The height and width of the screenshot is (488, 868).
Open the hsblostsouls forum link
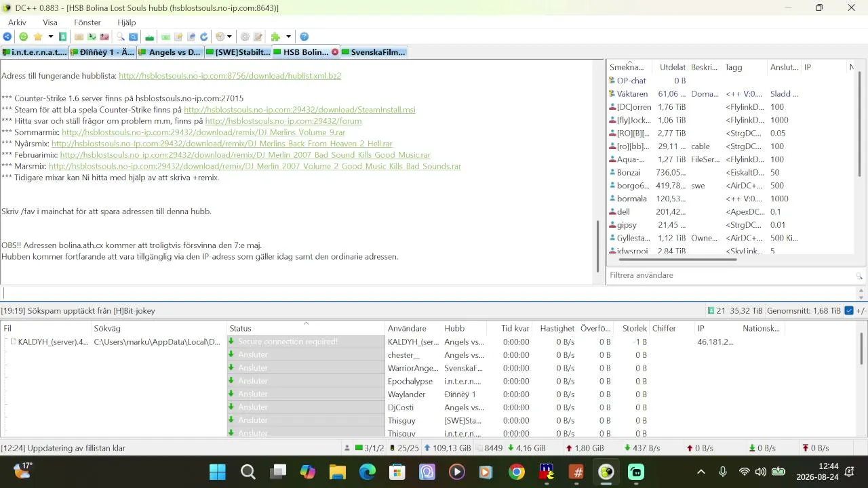(x=283, y=121)
